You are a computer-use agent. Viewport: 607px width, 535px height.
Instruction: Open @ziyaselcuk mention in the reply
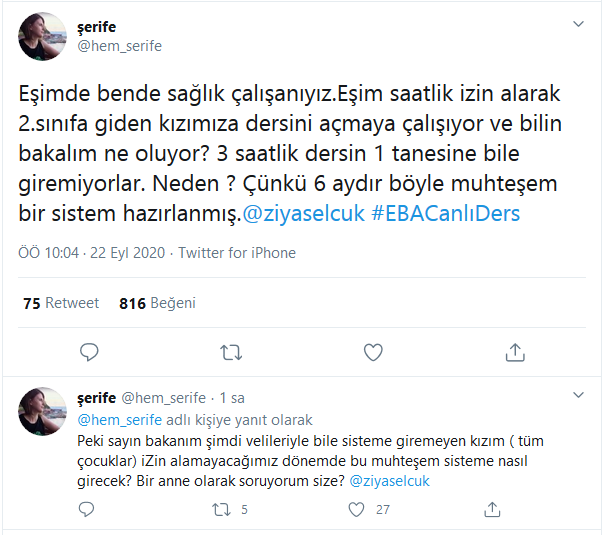[390, 481]
